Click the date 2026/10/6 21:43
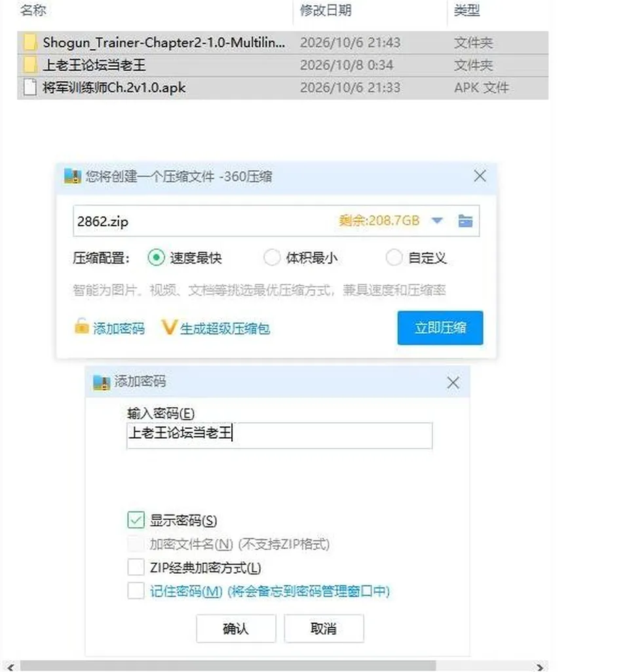629x672 pixels. 351,43
